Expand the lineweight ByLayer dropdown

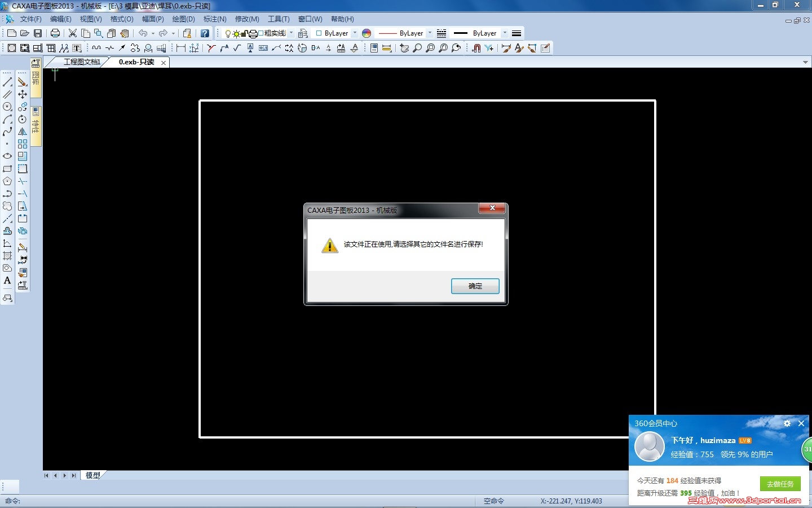tap(505, 33)
